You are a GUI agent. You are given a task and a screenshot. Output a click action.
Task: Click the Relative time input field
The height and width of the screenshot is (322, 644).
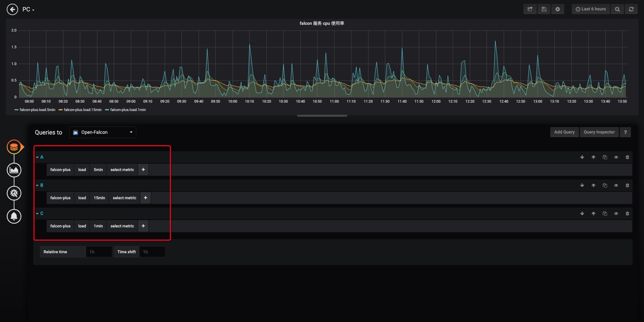point(99,252)
